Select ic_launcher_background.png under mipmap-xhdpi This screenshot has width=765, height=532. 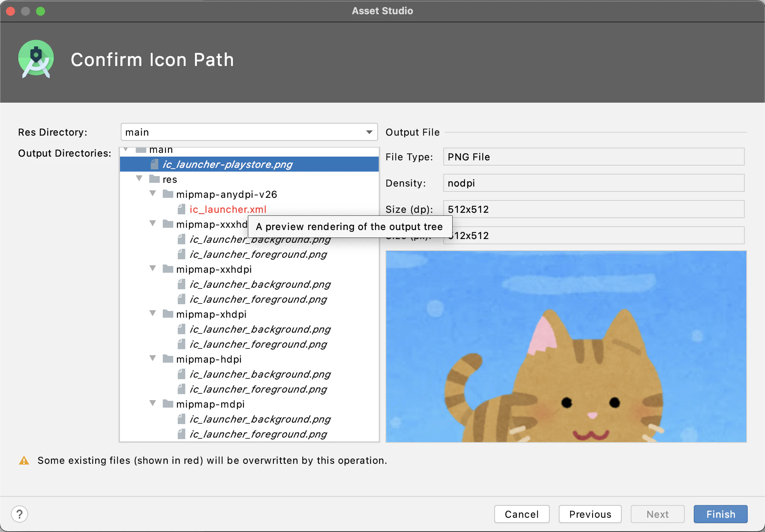coord(260,329)
